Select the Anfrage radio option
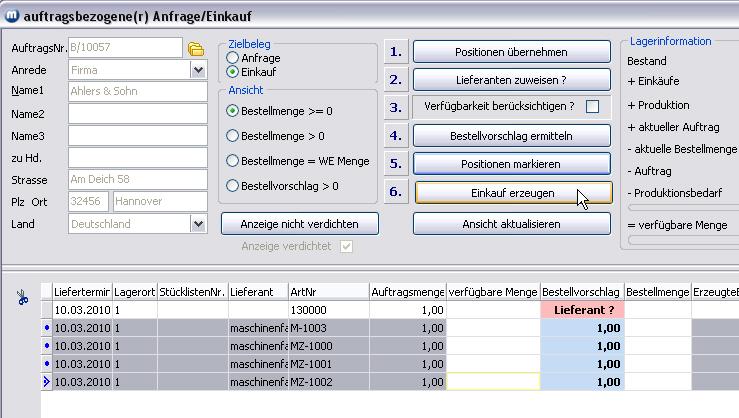Viewport: 739px width, 418px height. click(x=233, y=59)
